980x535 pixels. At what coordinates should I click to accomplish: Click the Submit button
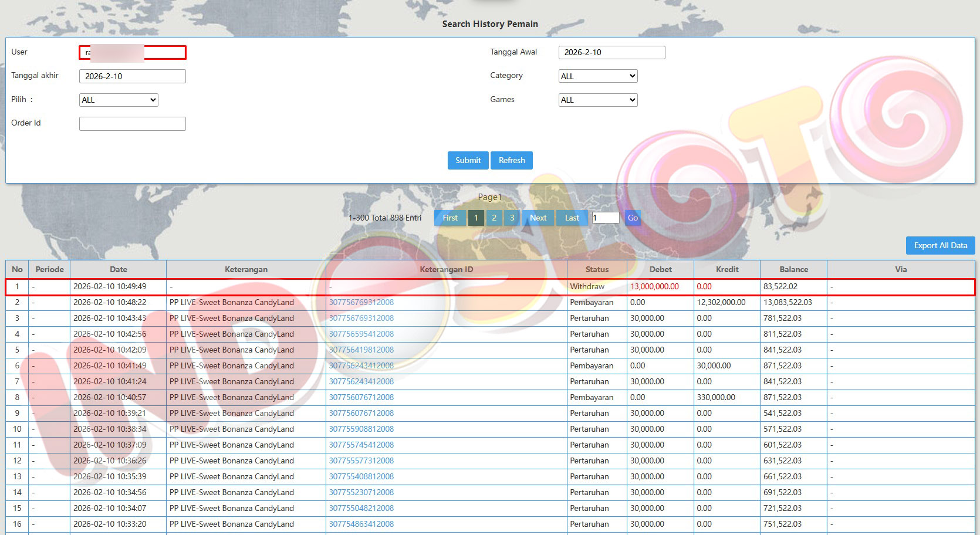(468, 160)
